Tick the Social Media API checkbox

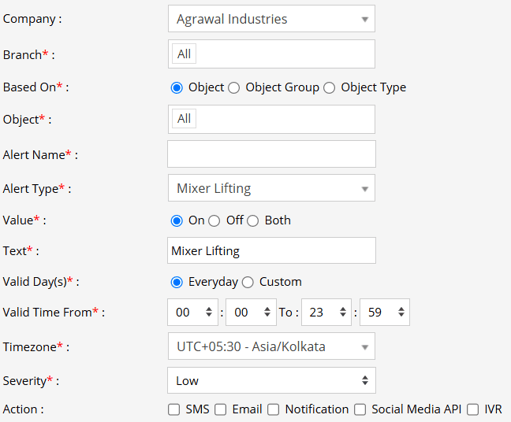pos(360,410)
